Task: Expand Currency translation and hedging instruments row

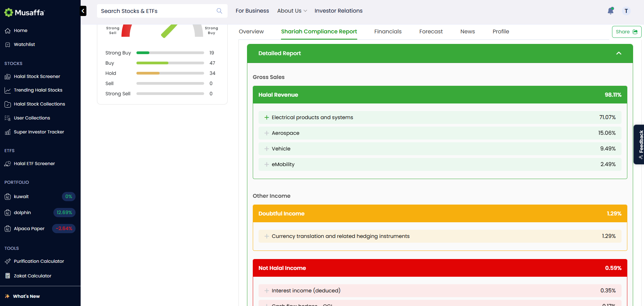Action: tap(267, 236)
